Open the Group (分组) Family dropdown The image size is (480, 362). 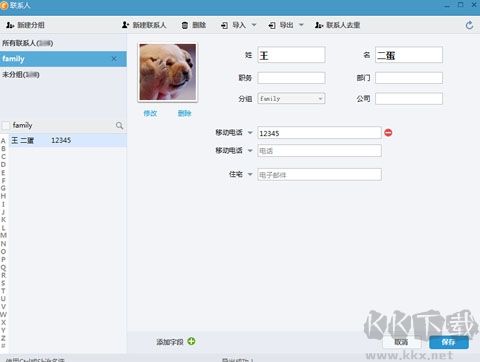coord(291,99)
